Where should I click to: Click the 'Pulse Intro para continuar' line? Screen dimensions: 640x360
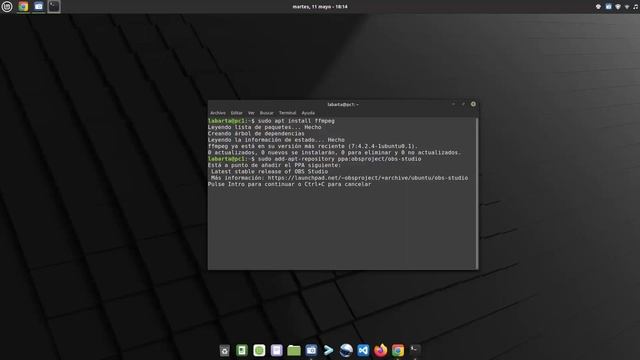click(x=289, y=184)
